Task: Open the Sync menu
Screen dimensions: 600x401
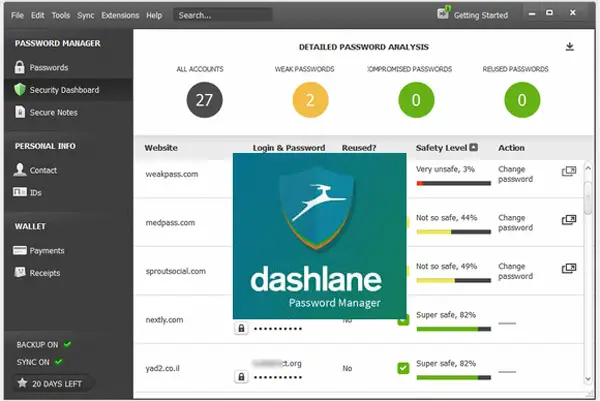Action: pyautogui.click(x=85, y=15)
